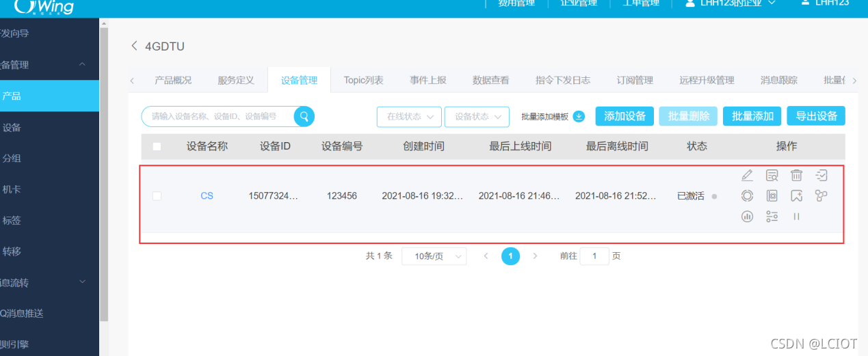Switch to the 消息跟踪 tab
The image size is (868, 356).
pos(778,80)
